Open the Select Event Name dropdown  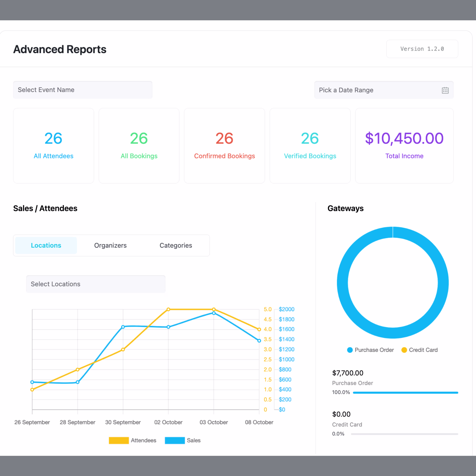[83, 90]
